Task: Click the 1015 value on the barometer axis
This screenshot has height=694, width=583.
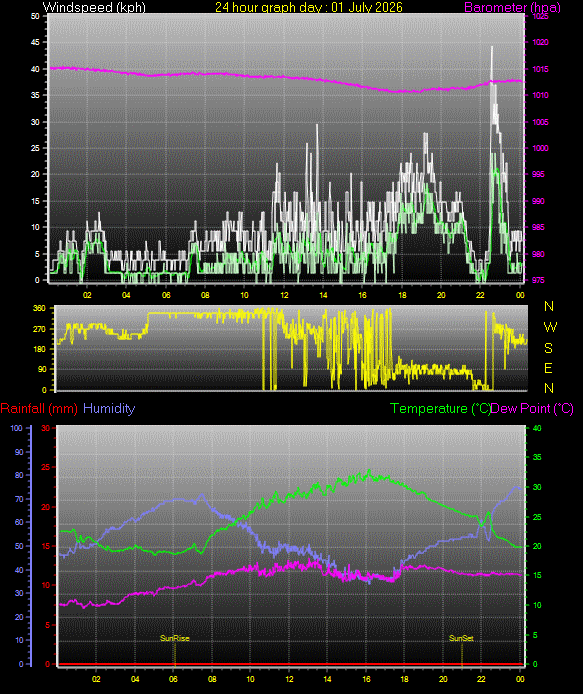Action: pyautogui.click(x=540, y=69)
